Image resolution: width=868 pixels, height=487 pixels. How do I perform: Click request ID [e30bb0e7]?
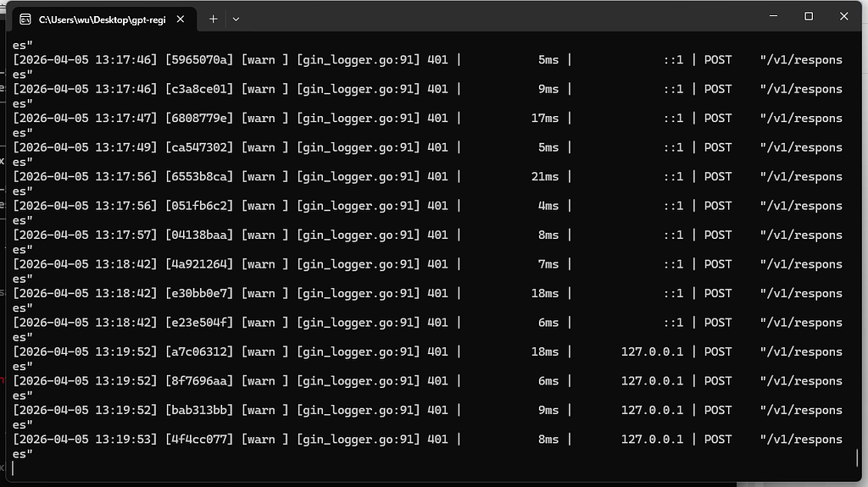coord(199,293)
